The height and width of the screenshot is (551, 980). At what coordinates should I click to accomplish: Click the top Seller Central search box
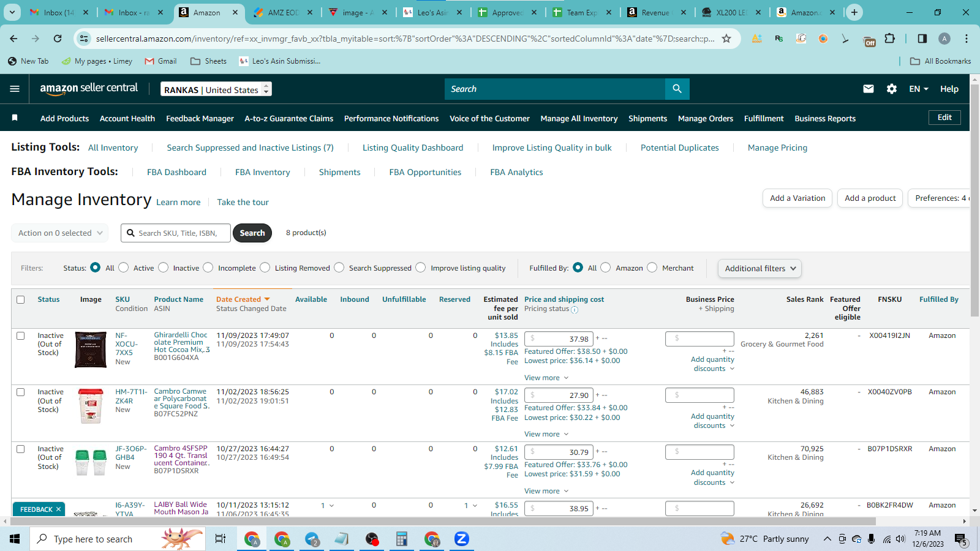coord(555,89)
